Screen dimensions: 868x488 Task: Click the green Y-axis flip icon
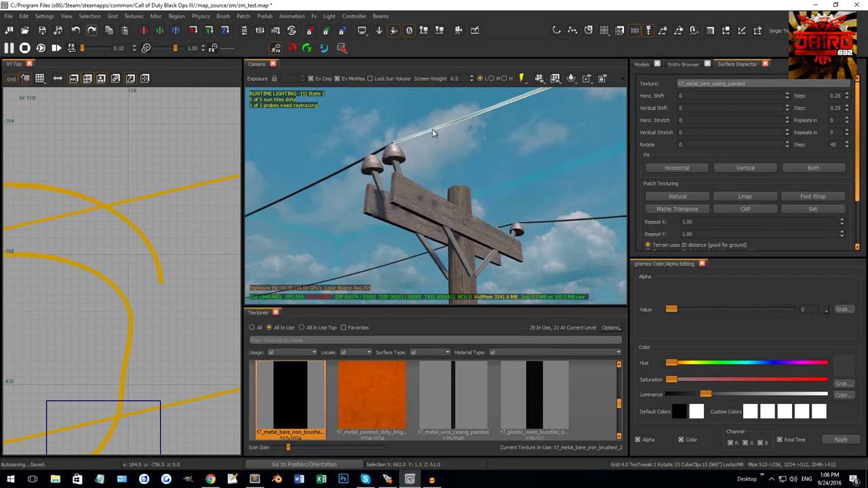[159, 30]
